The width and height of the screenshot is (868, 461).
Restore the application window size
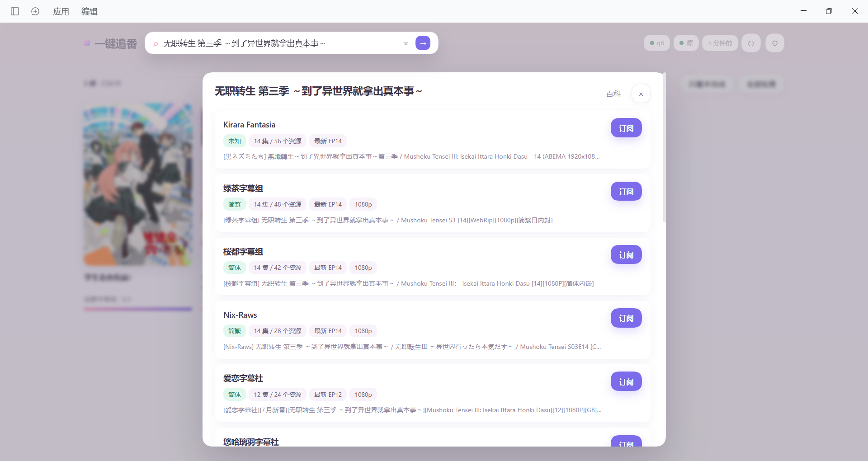829,11
